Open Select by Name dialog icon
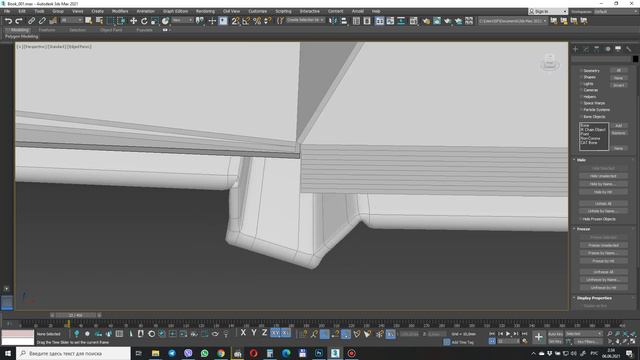Image resolution: width=640 pixels, height=360 pixels. pos(99,21)
